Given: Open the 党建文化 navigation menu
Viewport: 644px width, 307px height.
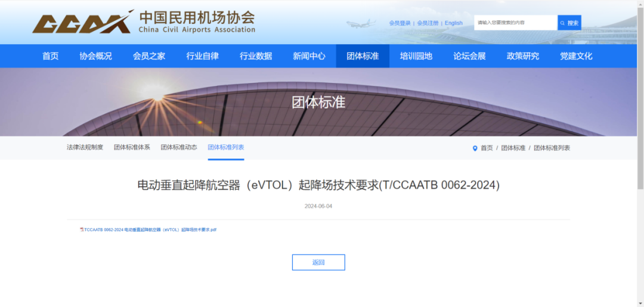Looking at the screenshot, I should click(576, 56).
